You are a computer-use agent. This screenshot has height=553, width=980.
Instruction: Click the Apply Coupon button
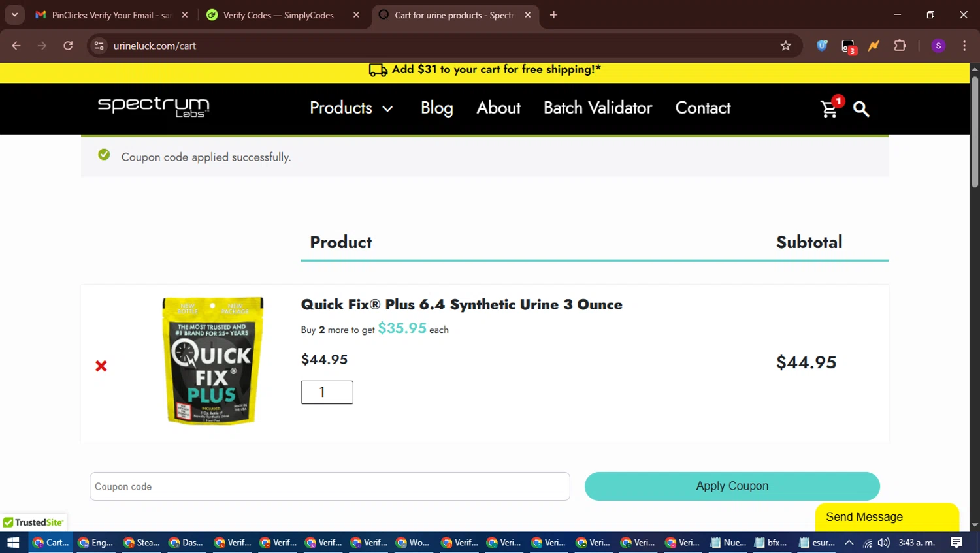732,486
